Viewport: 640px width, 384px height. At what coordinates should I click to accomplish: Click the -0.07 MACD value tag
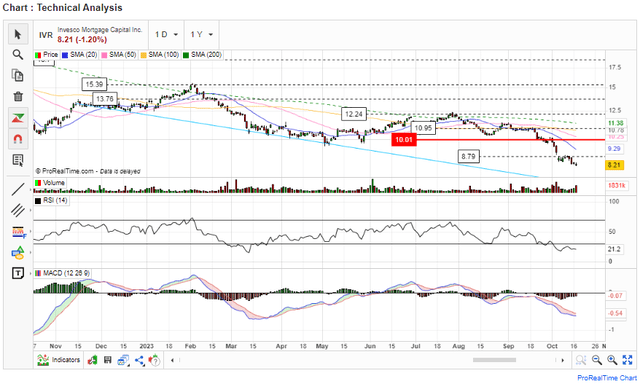click(x=615, y=295)
